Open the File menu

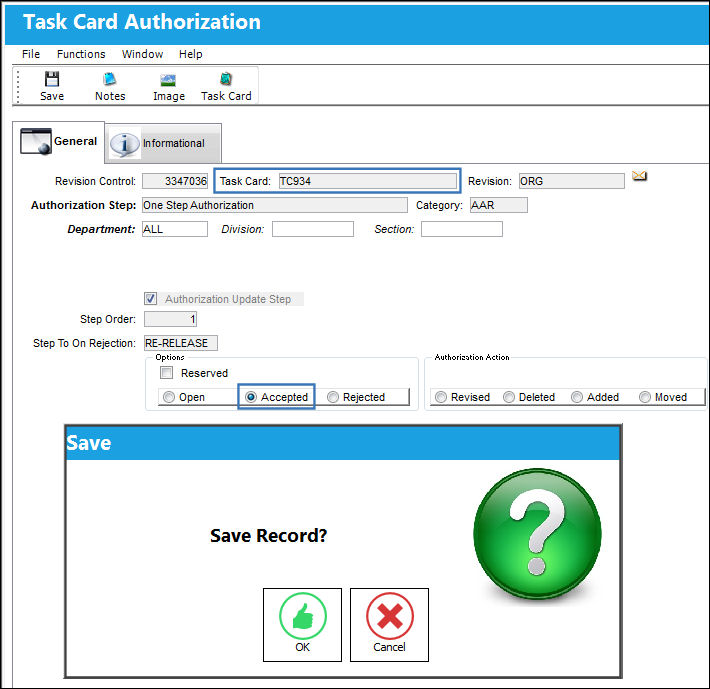point(31,54)
